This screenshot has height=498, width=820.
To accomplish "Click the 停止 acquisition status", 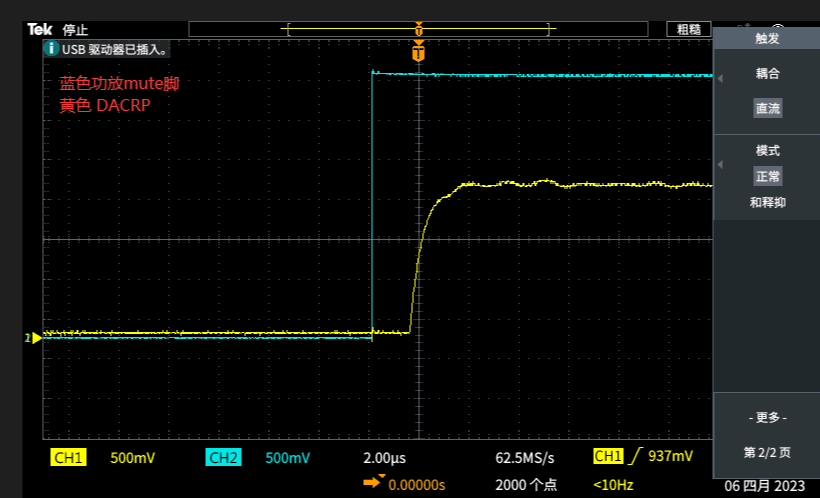I will coord(75,30).
